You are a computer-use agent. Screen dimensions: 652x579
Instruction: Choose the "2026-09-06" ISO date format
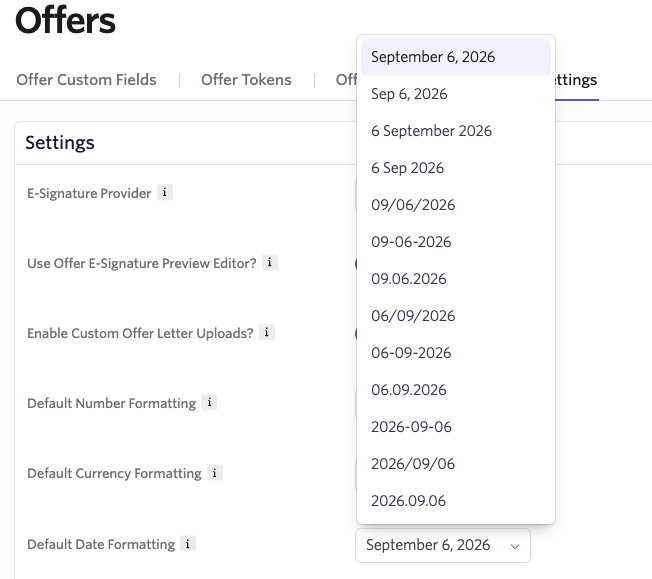point(411,427)
